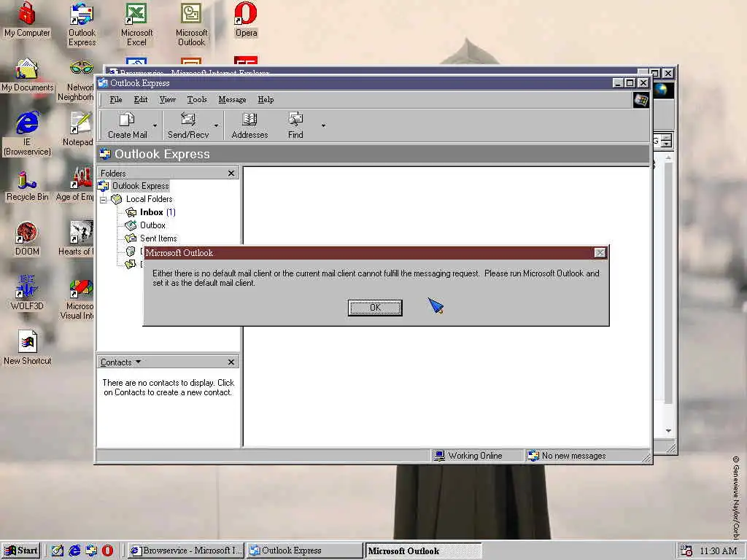Click Show Desktop quick launch icon
Screen dimensions: 747x560
(x=58, y=551)
